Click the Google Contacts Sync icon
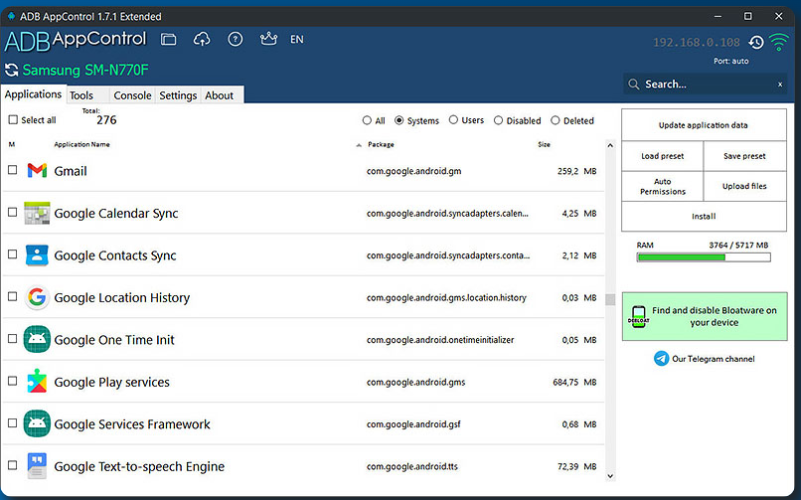 [37, 255]
